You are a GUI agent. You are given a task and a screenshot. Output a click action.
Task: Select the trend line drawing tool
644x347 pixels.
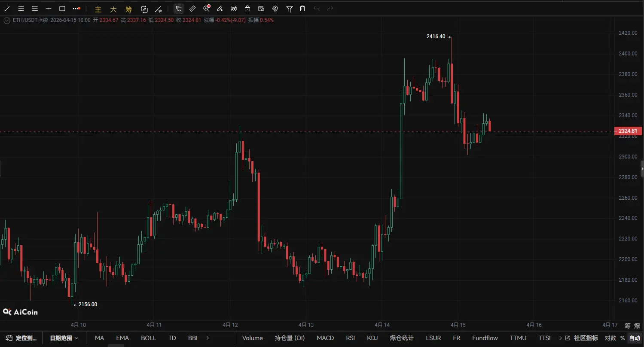tap(7, 9)
